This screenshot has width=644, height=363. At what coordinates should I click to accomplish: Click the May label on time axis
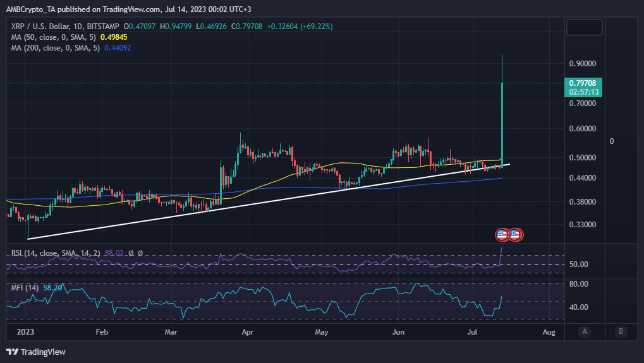(322, 332)
